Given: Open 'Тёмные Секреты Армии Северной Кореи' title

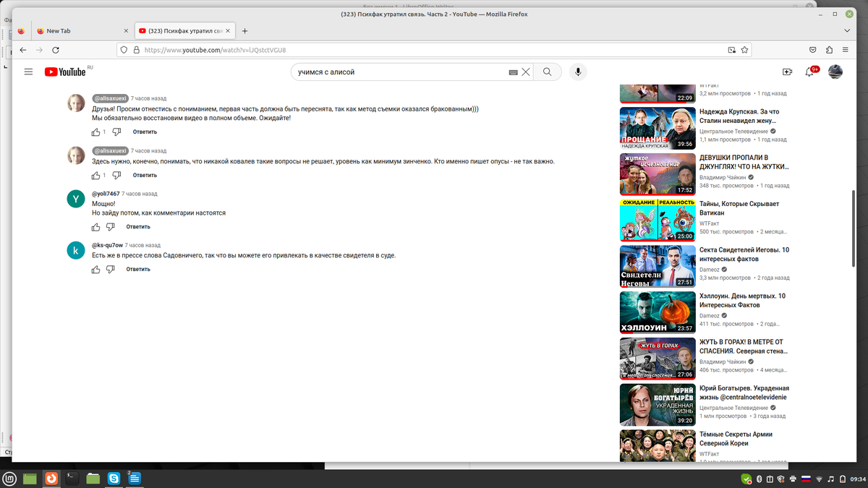Looking at the screenshot, I should tap(736, 439).
